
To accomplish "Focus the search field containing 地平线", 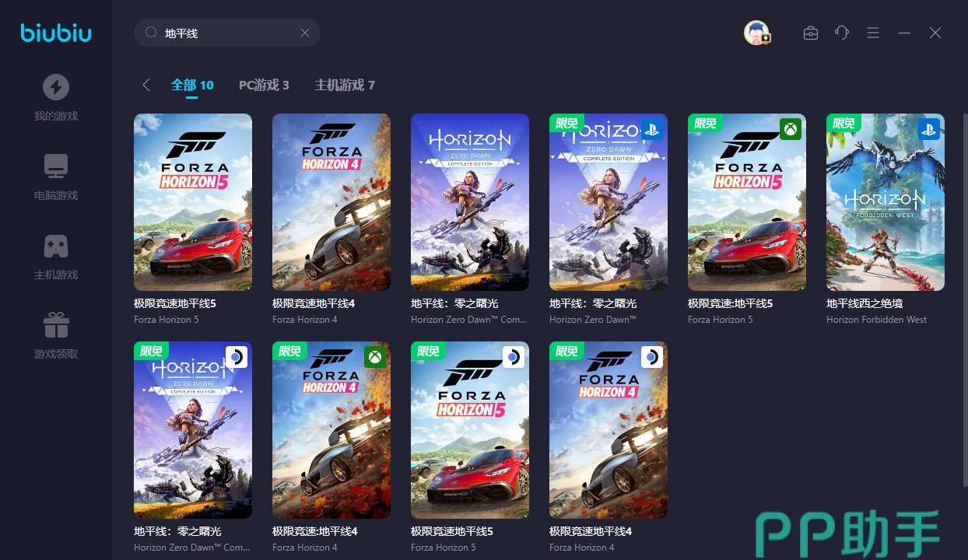I will point(227,33).
